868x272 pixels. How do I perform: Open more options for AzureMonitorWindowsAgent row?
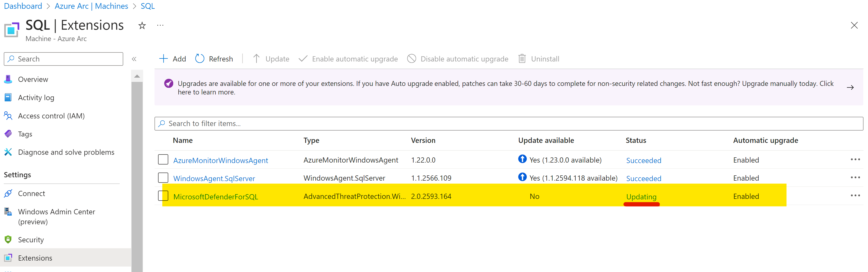(855, 160)
